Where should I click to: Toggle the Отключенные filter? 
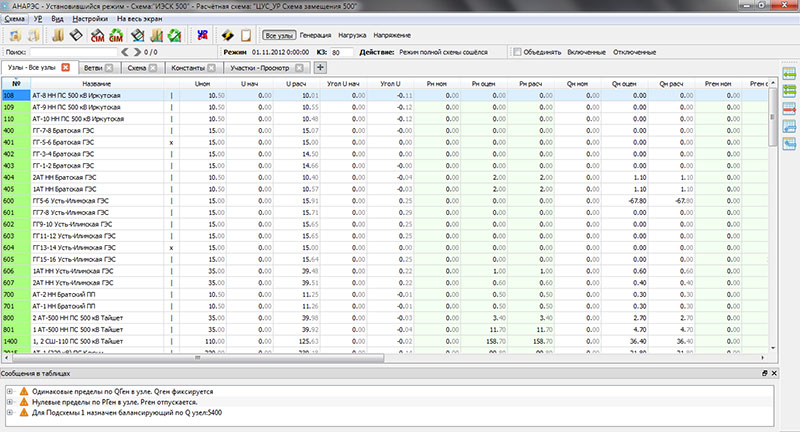[634, 52]
